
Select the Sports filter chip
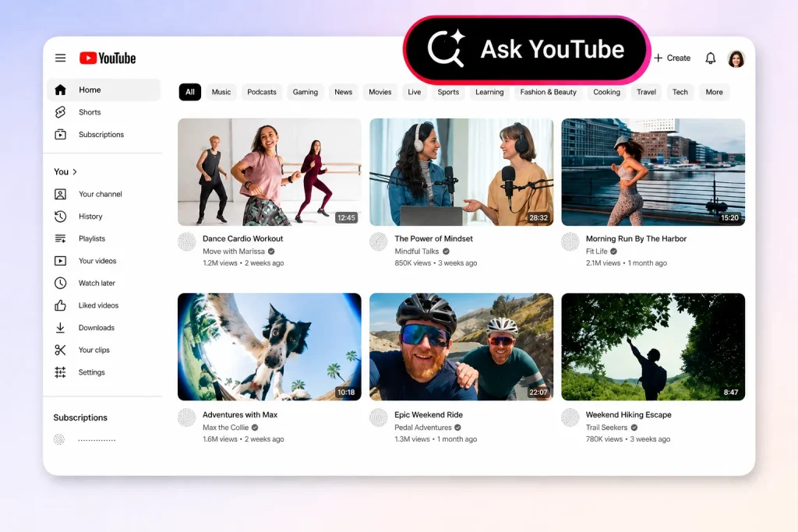click(x=448, y=92)
